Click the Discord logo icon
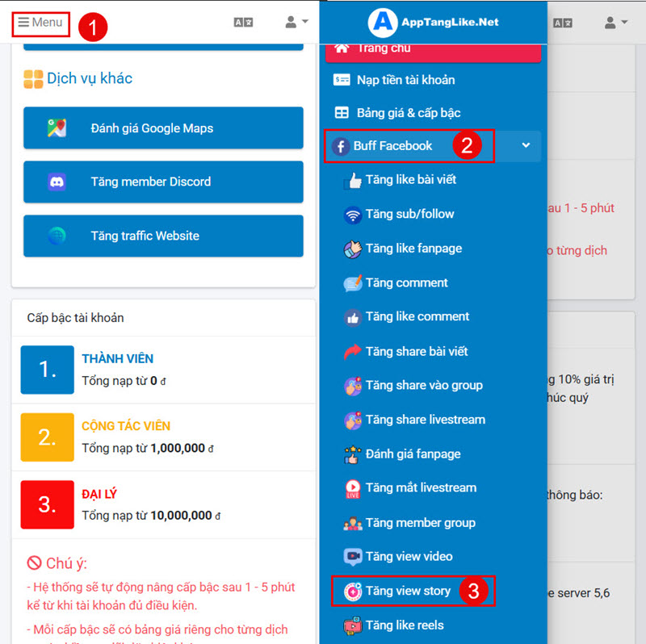 click(x=57, y=182)
